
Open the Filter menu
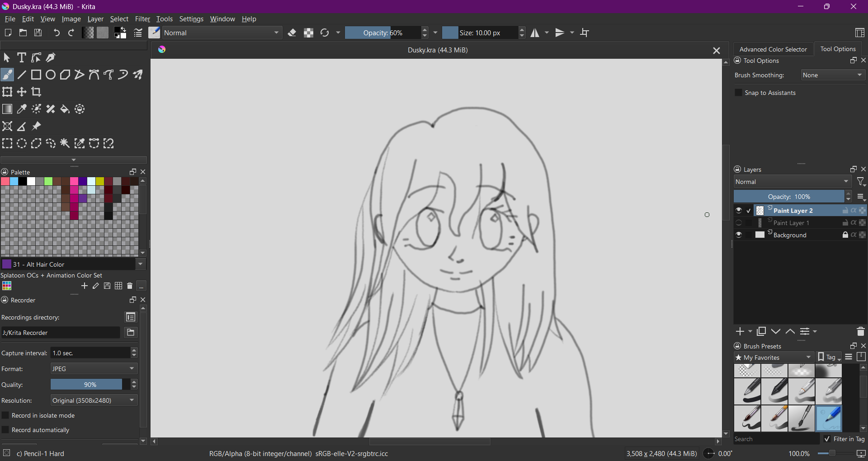coord(142,19)
